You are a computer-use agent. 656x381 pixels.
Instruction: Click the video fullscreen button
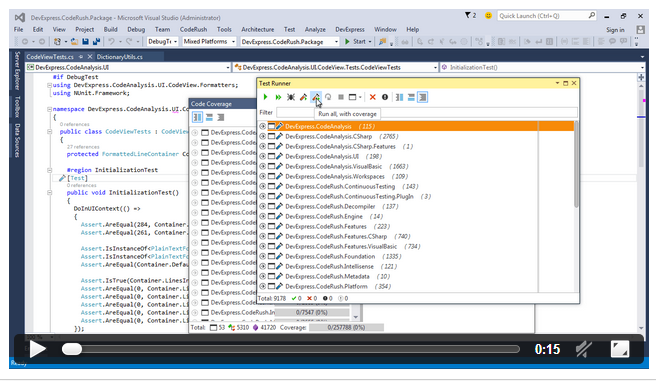coord(620,349)
